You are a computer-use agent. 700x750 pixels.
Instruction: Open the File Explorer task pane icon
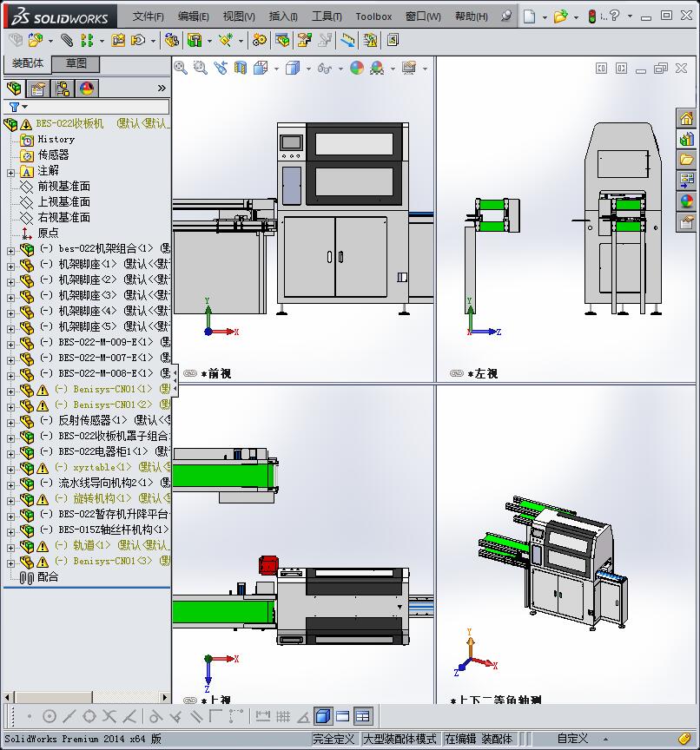[687, 160]
